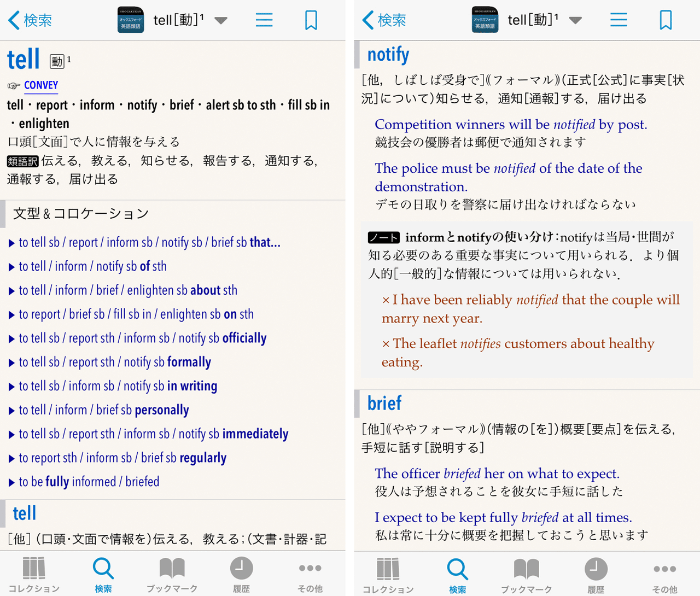Open dictionary thumbnail icon in right header
This screenshot has height=596, width=700.
click(485, 20)
